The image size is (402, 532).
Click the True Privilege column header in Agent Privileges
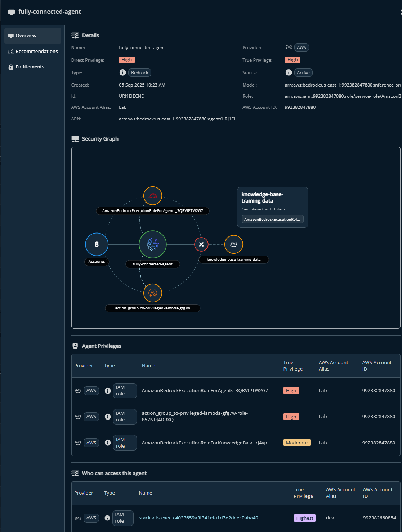[x=293, y=366]
